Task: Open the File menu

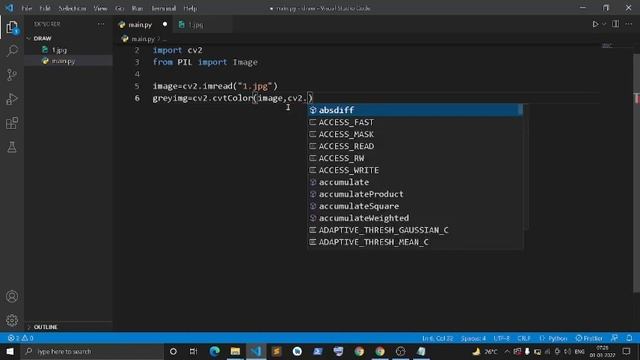Action: point(27,8)
